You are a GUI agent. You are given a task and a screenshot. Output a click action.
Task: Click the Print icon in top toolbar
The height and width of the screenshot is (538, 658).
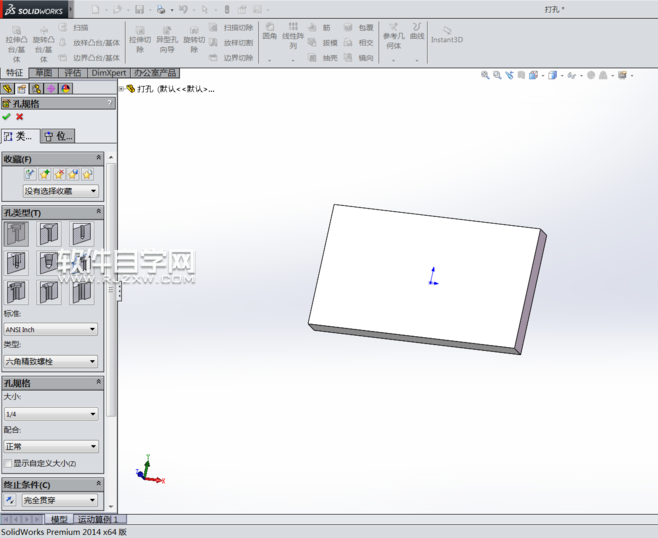click(x=161, y=9)
